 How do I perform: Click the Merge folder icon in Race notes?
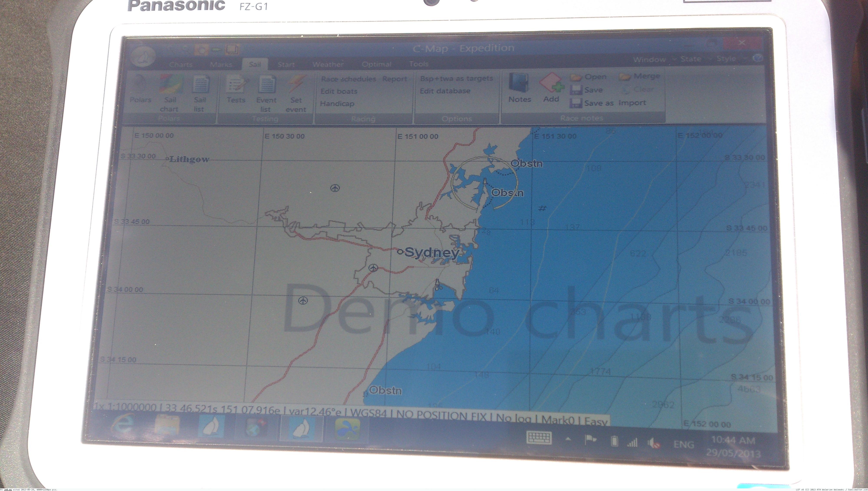pos(625,77)
